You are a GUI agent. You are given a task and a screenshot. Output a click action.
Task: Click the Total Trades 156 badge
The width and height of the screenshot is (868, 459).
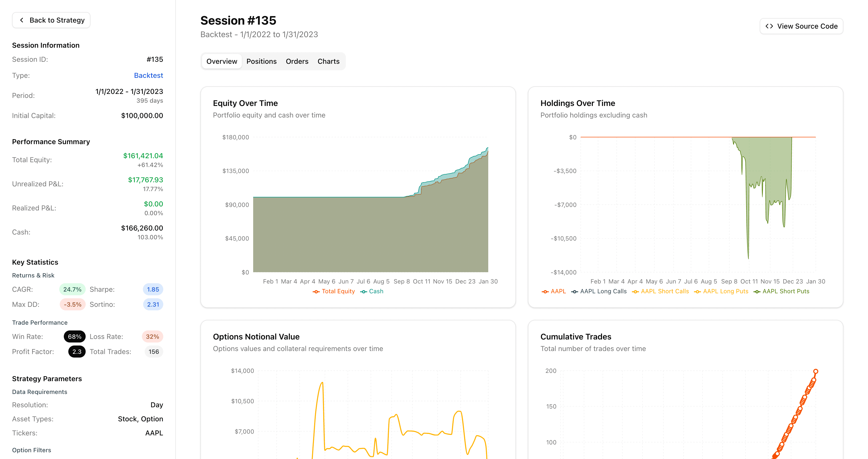point(154,352)
